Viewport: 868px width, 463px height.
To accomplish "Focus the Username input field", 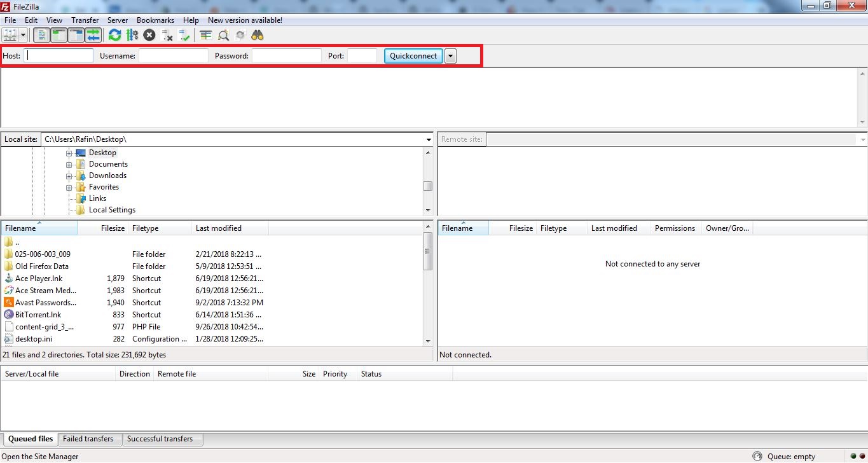I will (174, 56).
